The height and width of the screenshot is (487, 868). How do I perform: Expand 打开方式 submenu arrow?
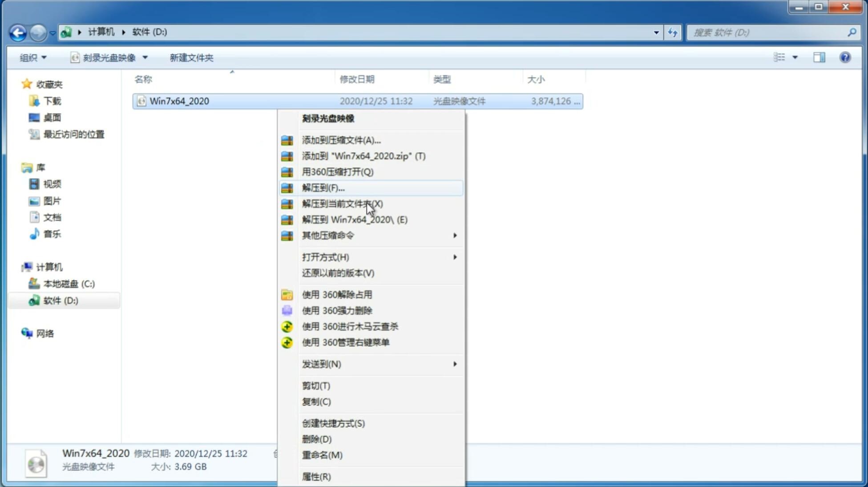click(x=456, y=257)
